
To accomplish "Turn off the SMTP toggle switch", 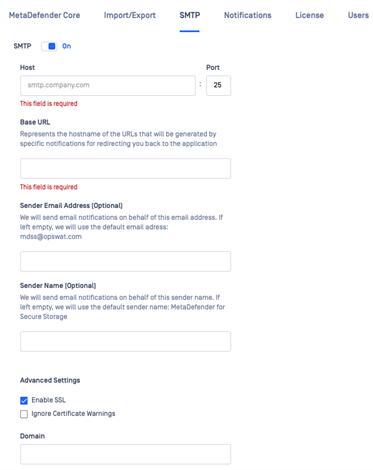I will pos(49,46).
